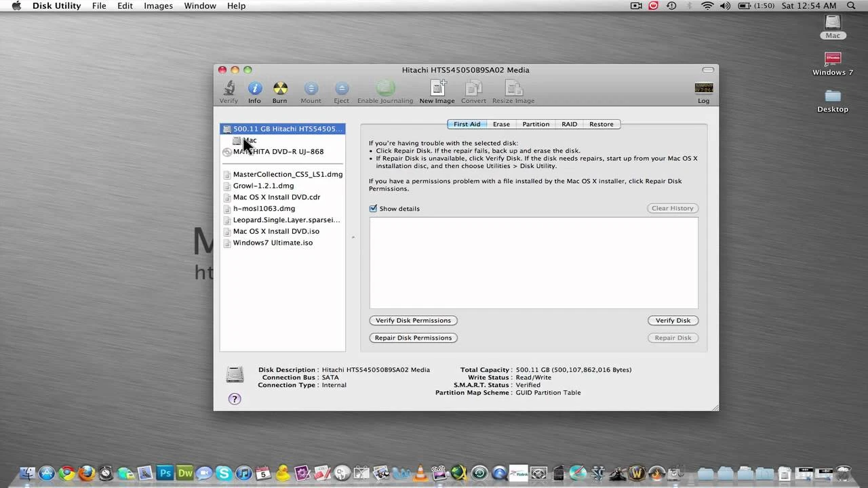Click the Convert toolbar icon
Image resolution: width=868 pixels, height=488 pixels.
(473, 88)
